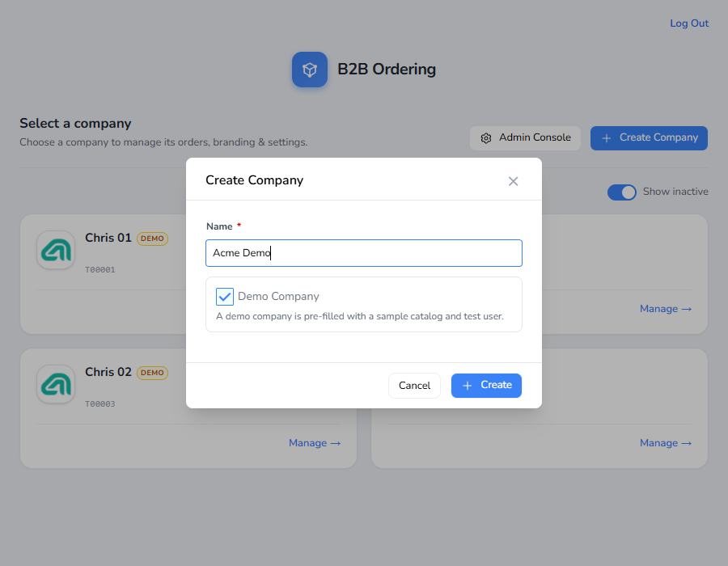The width and height of the screenshot is (728, 566).
Task: Click the B2B Ordering title text
Action: pyautogui.click(x=387, y=69)
